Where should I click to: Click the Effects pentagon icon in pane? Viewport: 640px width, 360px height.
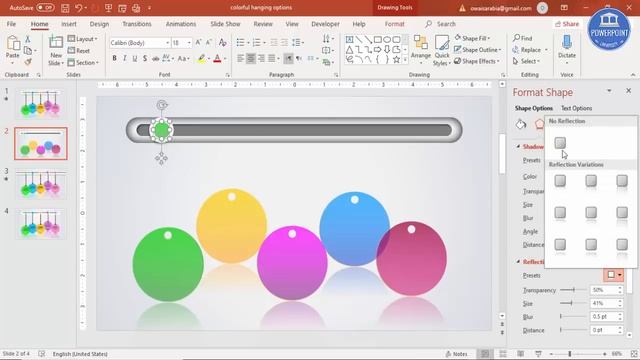coord(540,124)
